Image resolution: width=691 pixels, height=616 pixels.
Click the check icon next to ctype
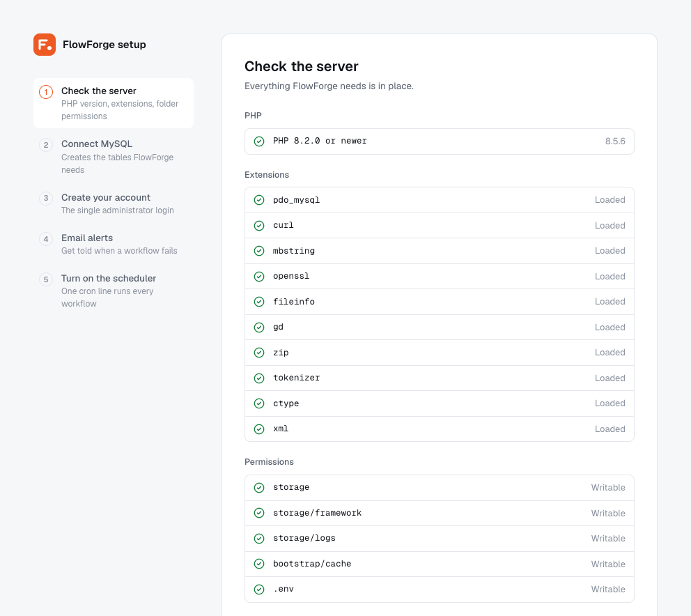[x=259, y=403]
